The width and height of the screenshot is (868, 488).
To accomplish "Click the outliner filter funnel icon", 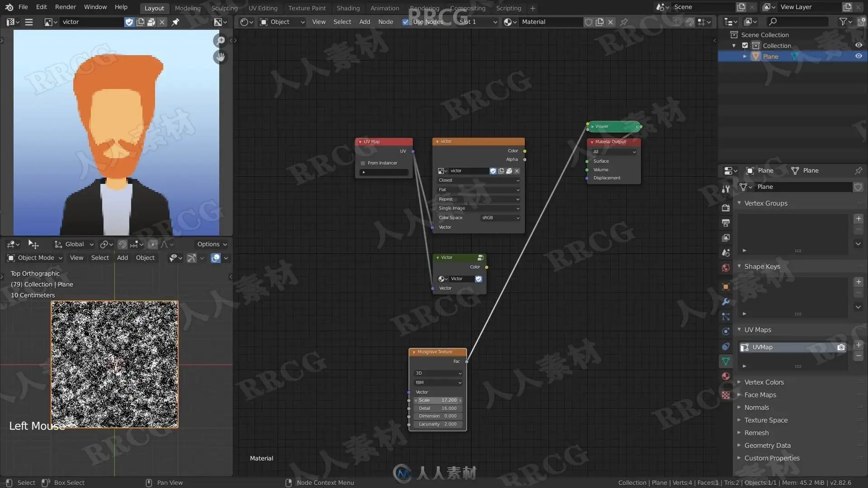I will pyautogui.click(x=843, y=22).
